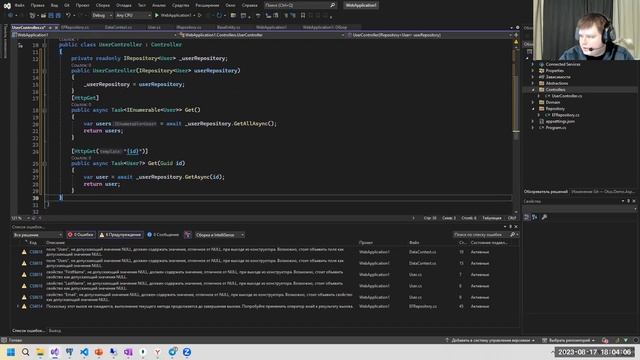Click Properties panel categorized view icon

527,217
